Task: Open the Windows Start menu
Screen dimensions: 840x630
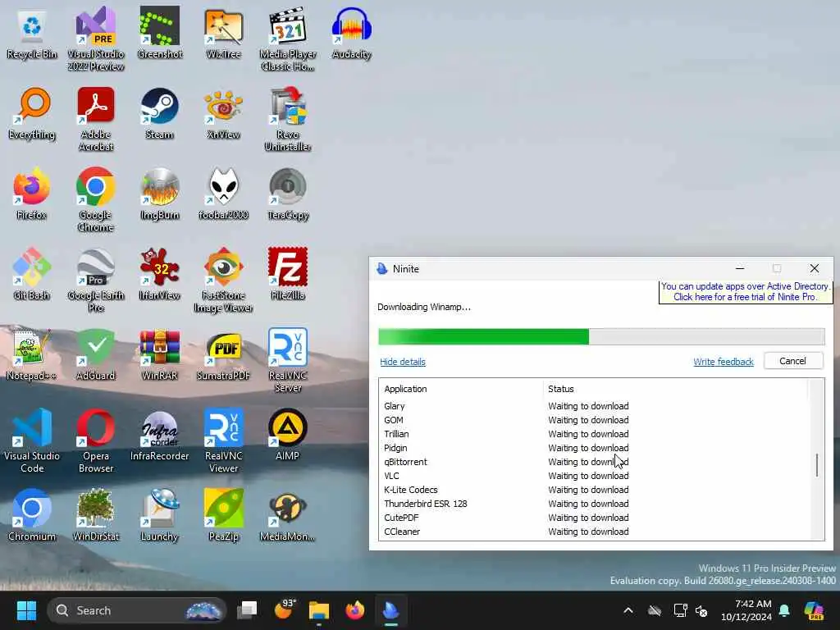Action: pyautogui.click(x=26, y=610)
